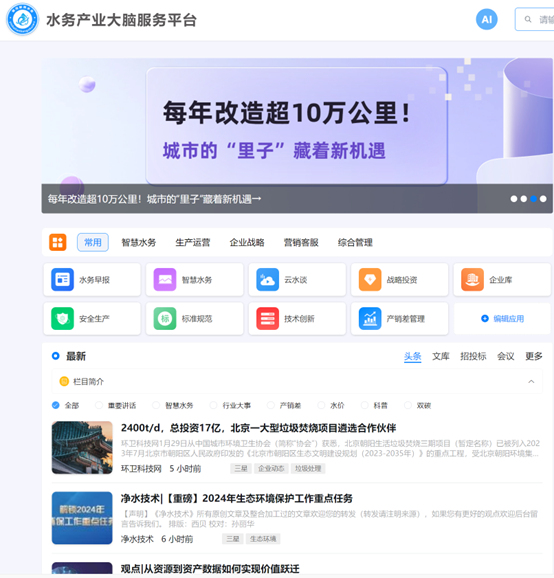Viewport: 554px width, 578px height.
Task: Open the 安全生产 shield icon
Action: (x=62, y=318)
